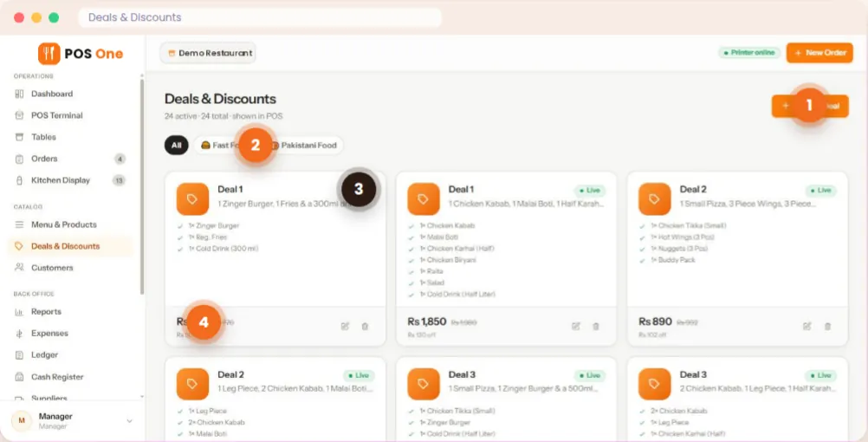
Task: Select the All filter chip
Action: 176,145
